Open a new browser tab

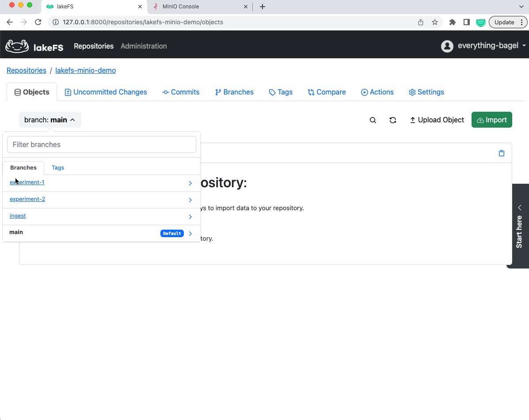263,7
